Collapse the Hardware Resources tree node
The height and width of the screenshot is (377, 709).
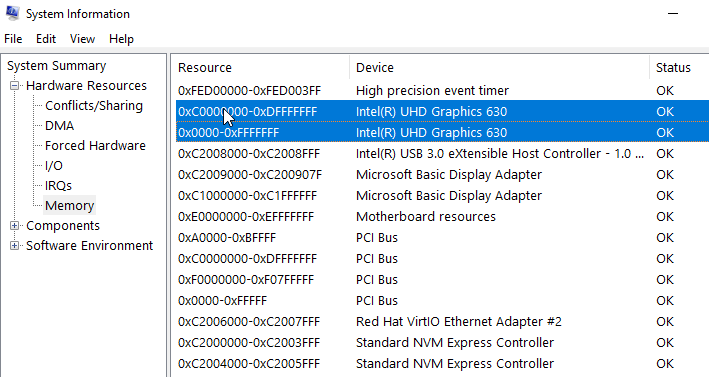14,85
